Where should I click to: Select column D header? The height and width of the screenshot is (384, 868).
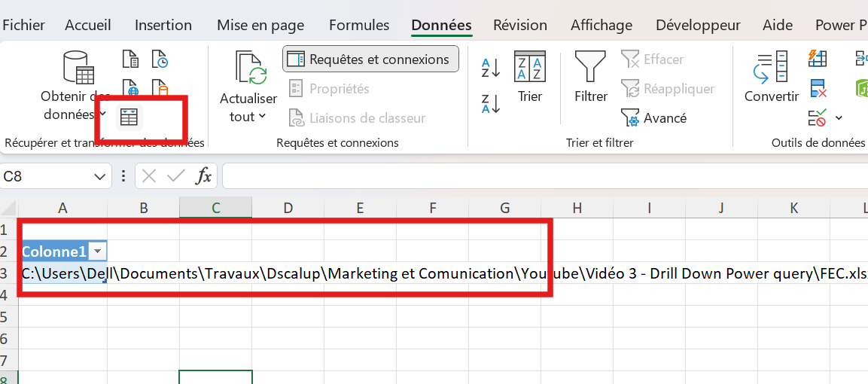coord(288,208)
